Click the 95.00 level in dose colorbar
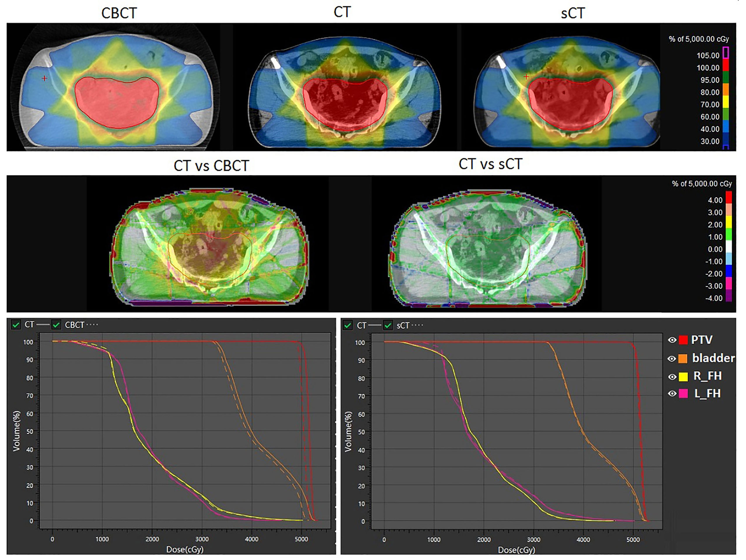This screenshot has width=746, height=560. 710,80
